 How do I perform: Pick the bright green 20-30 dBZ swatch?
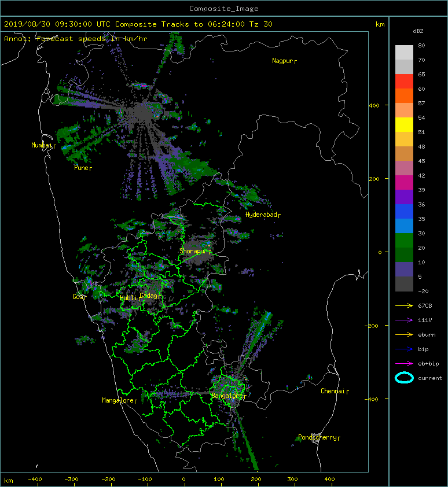[x=404, y=241]
